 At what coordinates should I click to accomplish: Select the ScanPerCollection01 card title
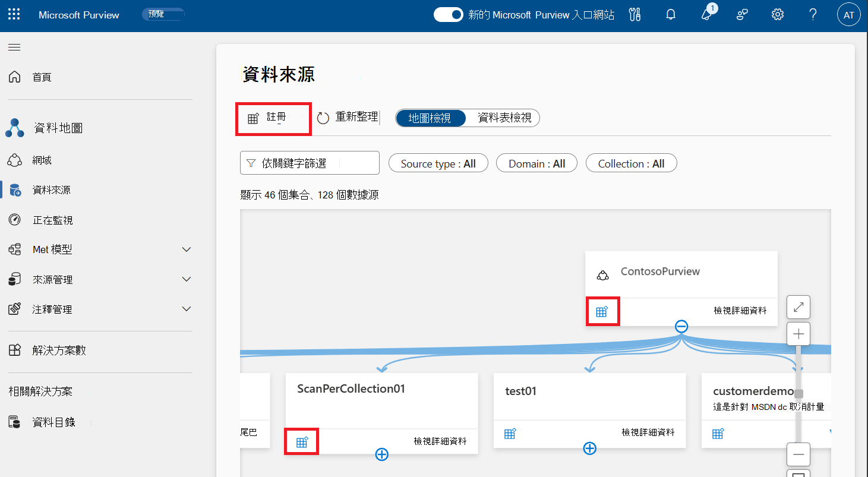click(x=351, y=388)
